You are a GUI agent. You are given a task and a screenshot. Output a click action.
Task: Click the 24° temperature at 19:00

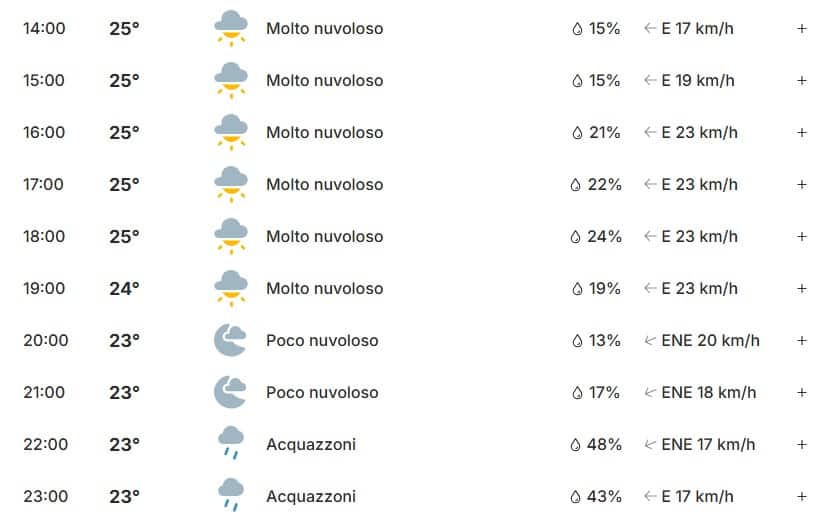click(124, 289)
